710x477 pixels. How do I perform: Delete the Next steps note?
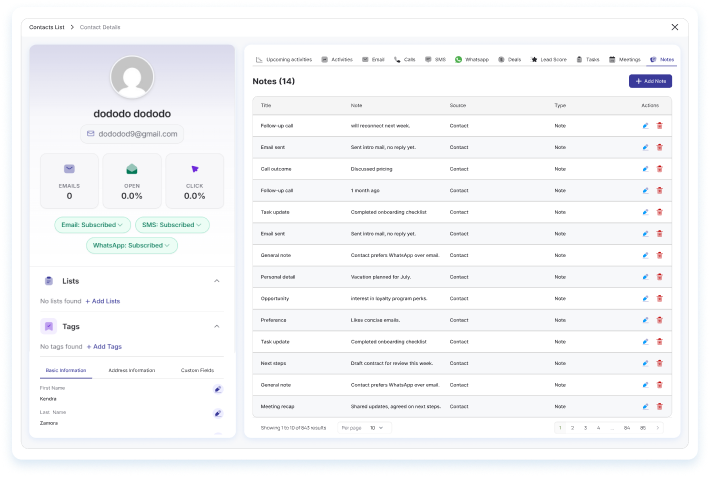point(659,363)
